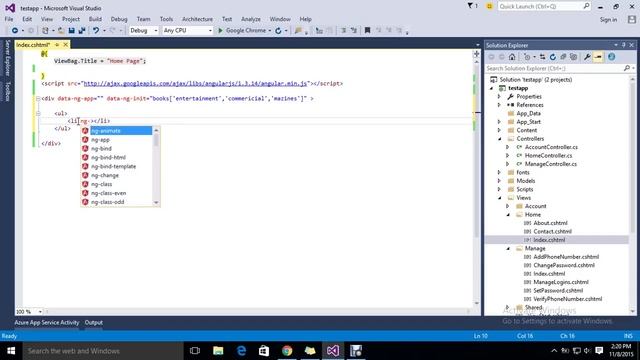Image resolution: width=640 pixels, height=360 pixels.
Task: Open the File menu
Action: pos(9,19)
